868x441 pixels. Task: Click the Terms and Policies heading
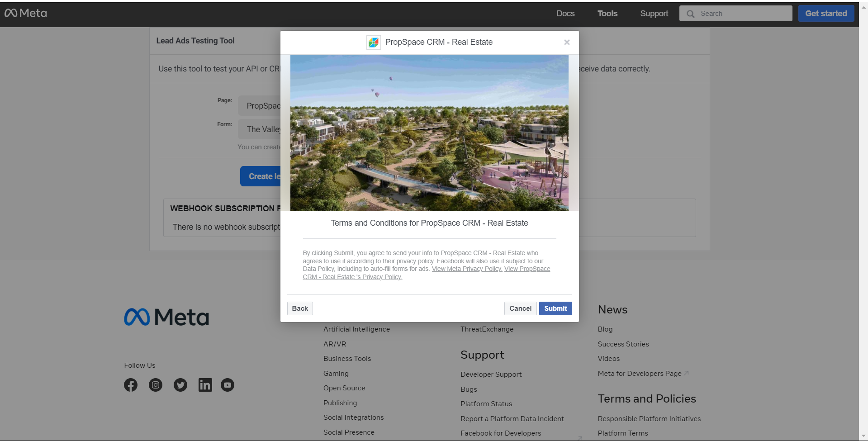647,398
